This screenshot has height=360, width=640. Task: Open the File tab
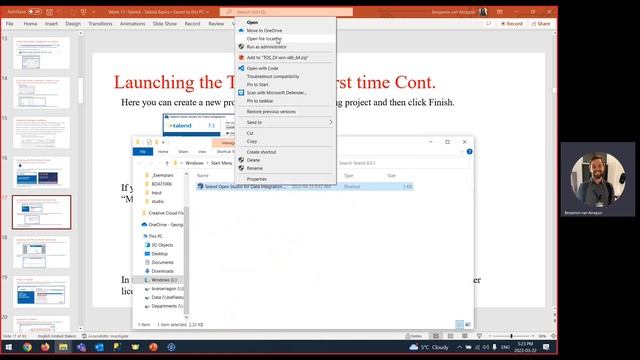point(10,24)
